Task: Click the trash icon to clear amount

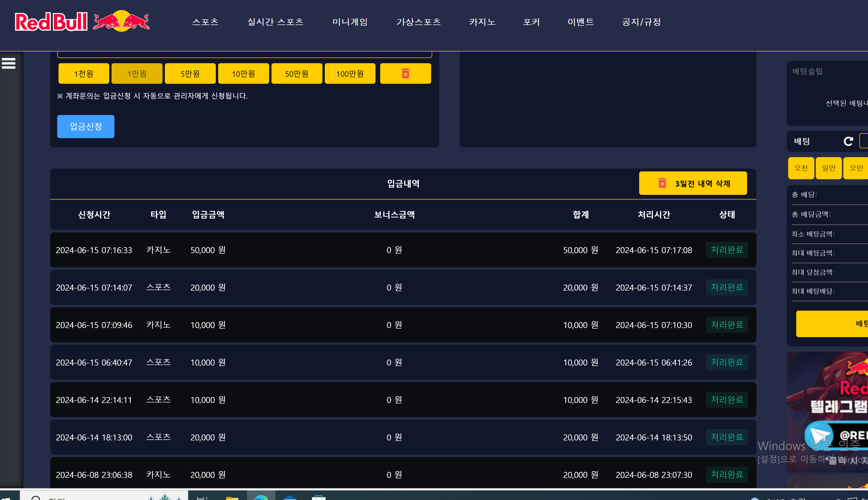Action: (x=405, y=73)
